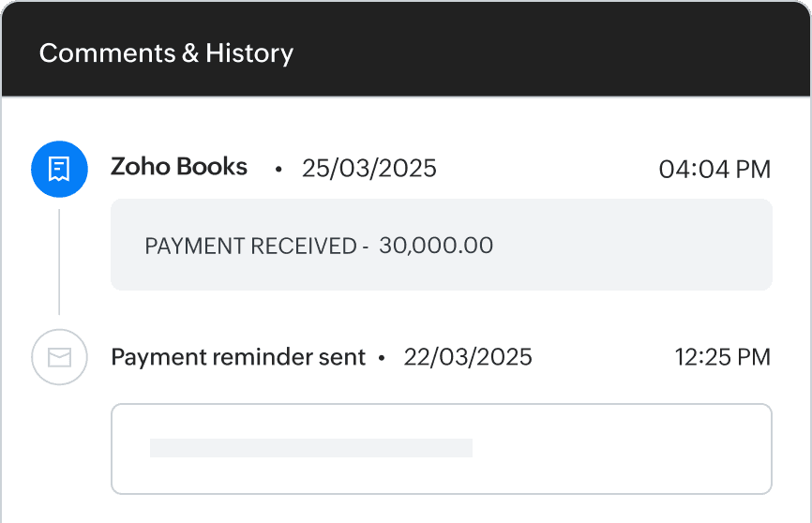Select the PAYMENT RECEIVED text
Image resolution: width=812 pixels, height=523 pixels.
(250, 247)
